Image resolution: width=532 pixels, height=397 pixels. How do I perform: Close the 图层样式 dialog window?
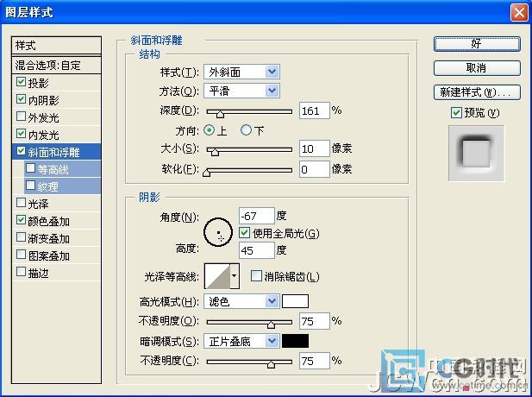coord(519,13)
